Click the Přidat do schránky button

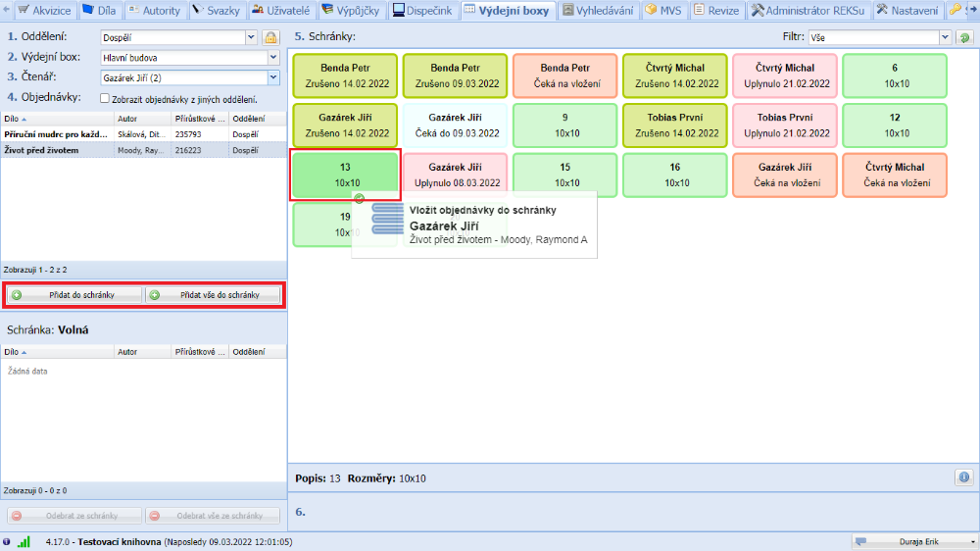[x=75, y=294]
